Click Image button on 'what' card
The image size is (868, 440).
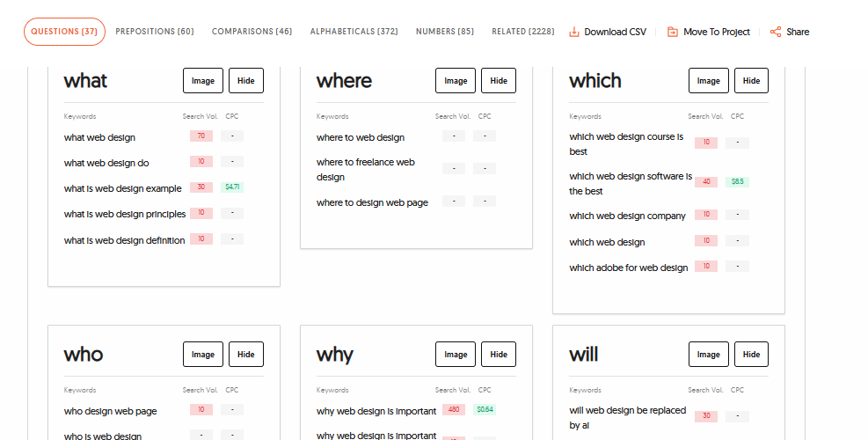click(203, 81)
